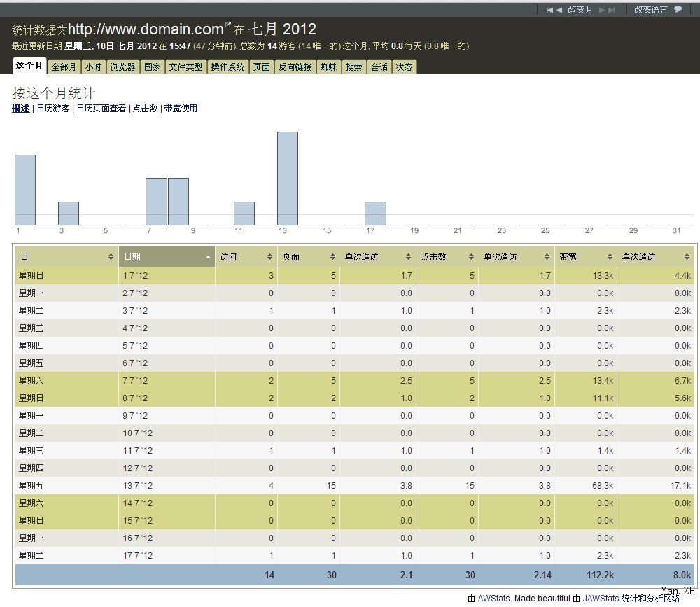700x607 pixels.
Task: Click the total per-visit bandwidth '8.0k'
Action: click(x=682, y=575)
